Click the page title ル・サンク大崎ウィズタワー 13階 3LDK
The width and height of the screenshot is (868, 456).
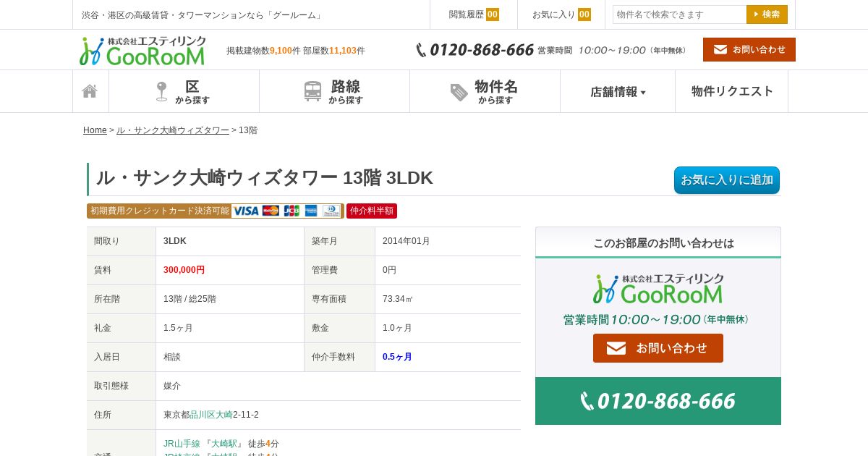point(265,178)
